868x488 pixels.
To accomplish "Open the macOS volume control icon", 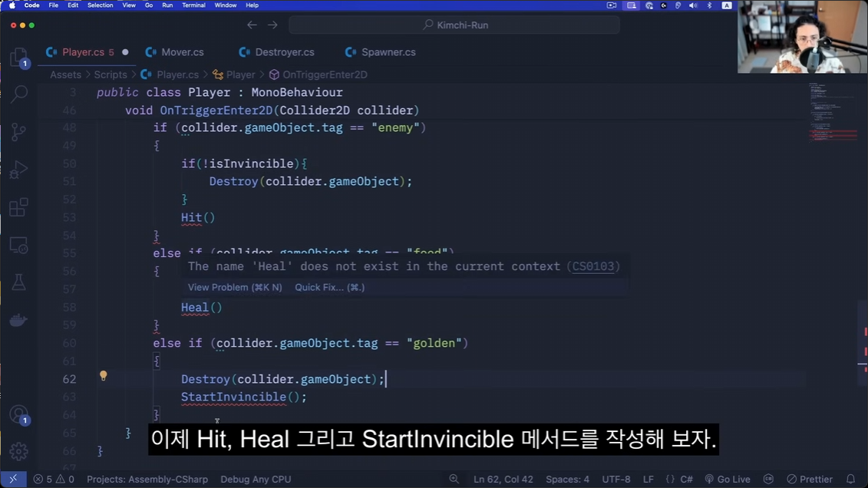I will (693, 5).
